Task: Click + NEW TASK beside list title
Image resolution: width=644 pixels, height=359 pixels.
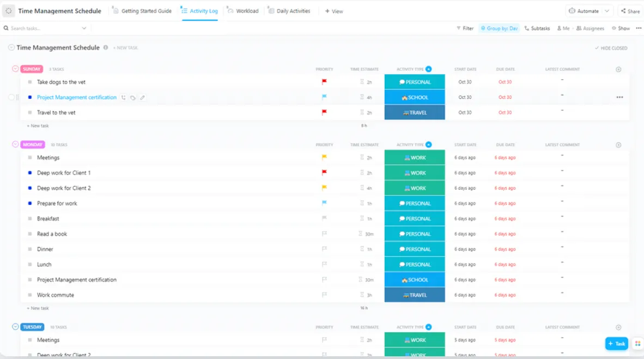Action: point(126,47)
